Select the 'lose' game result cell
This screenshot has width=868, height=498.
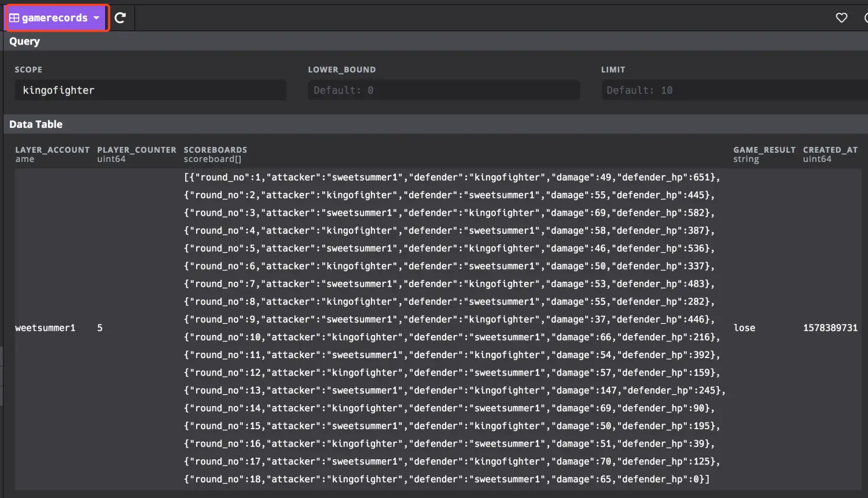tap(744, 328)
